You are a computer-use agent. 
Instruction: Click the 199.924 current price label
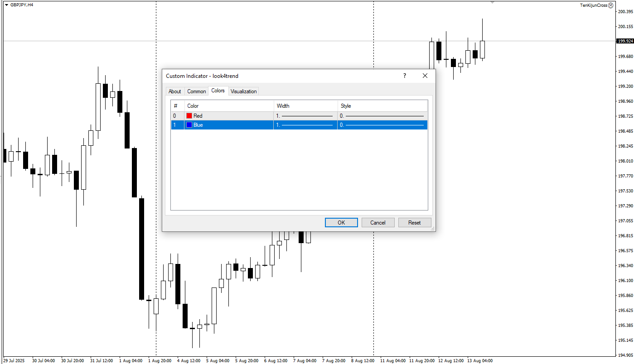coord(625,41)
